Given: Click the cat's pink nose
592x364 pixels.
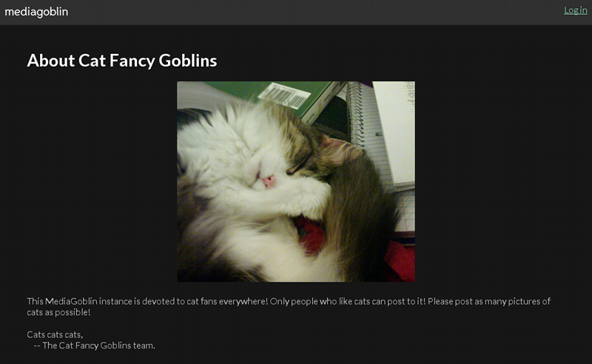Looking at the screenshot, I should 268,181.
